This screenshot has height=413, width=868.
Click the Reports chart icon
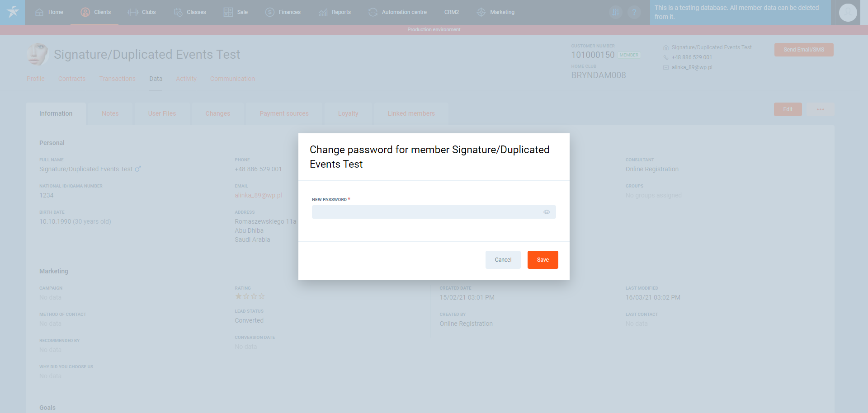pos(323,12)
